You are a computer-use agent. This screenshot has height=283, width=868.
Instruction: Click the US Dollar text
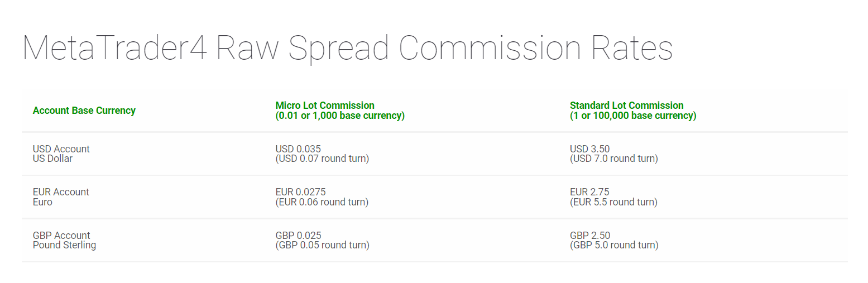[x=52, y=159]
